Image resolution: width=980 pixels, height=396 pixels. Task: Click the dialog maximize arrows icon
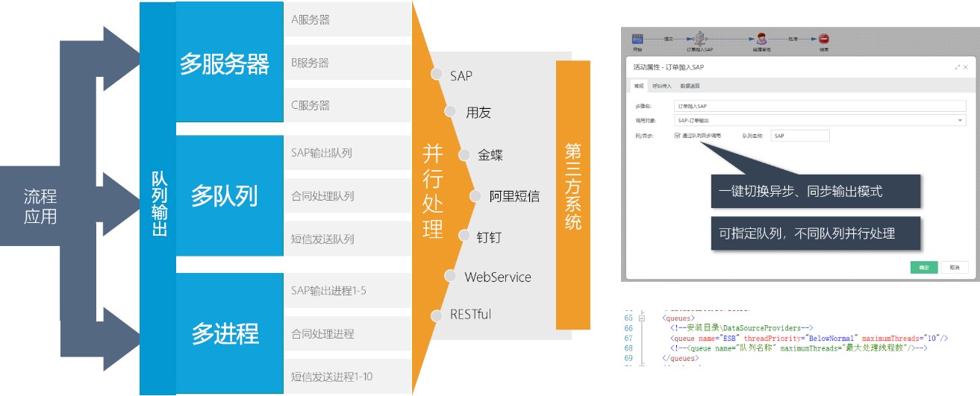click(x=956, y=67)
